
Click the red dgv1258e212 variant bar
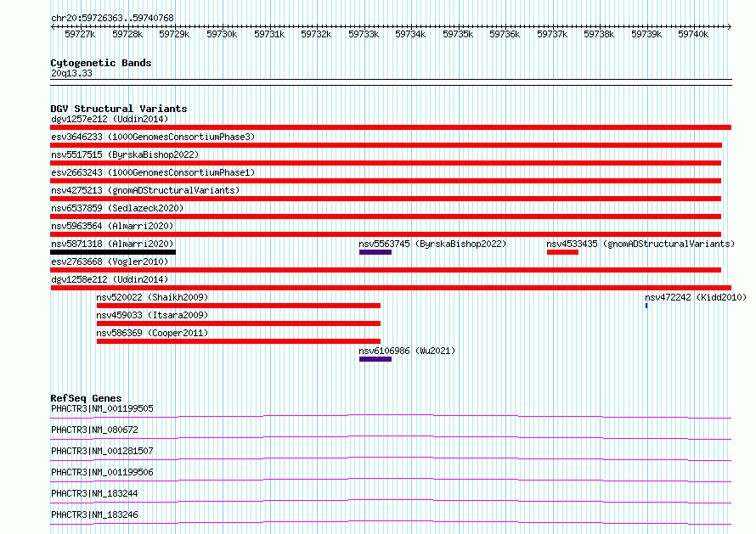click(x=391, y=288)
